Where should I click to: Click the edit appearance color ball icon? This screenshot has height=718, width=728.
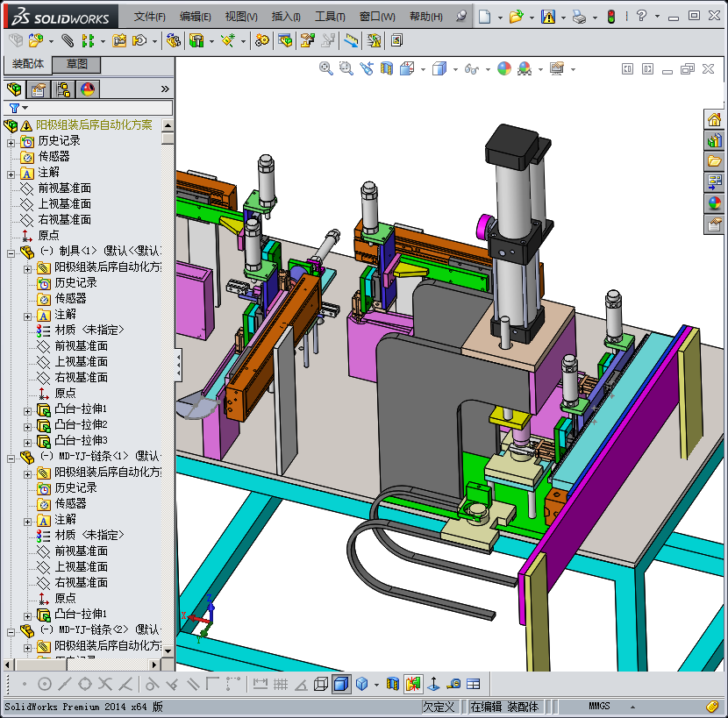coord(503,68)
